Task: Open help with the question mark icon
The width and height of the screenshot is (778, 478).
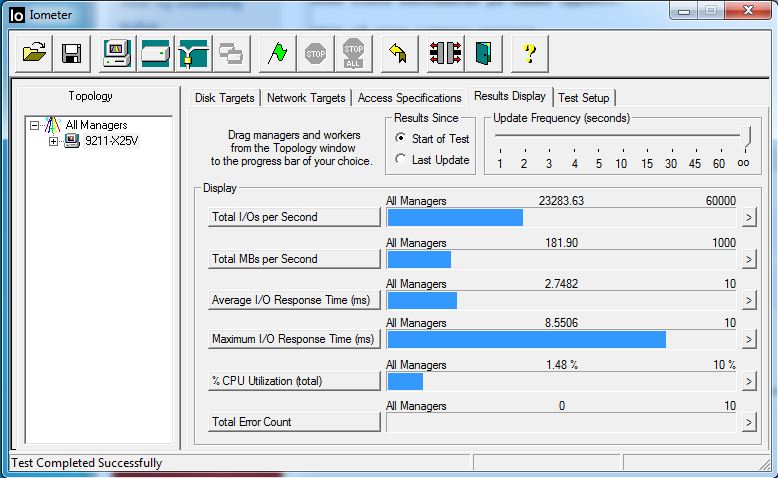Action: tap(529, 53)
